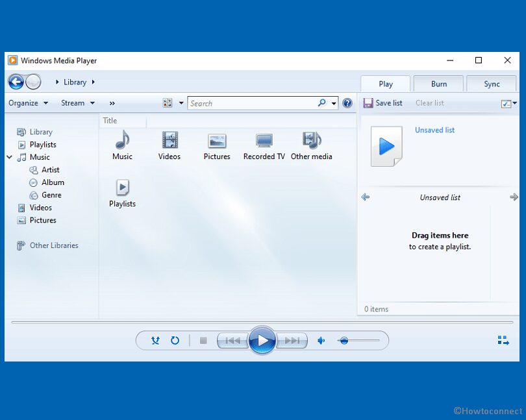Switch to Now Playing mode icon
The image size is (526, 420).
[503, 341]
